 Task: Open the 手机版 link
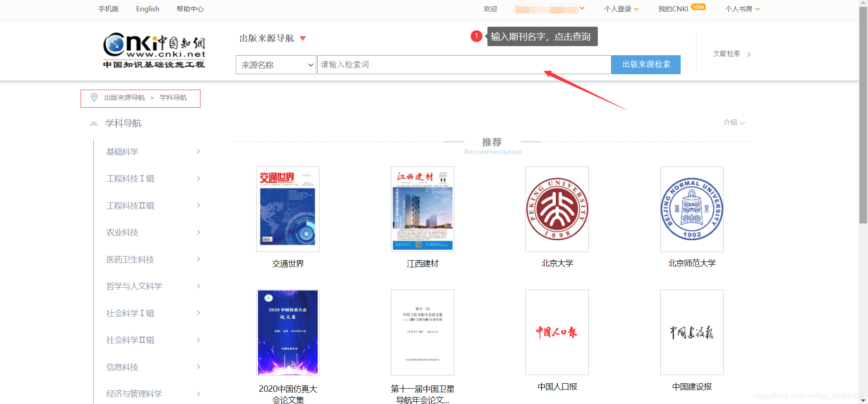[x=109, y=9]
